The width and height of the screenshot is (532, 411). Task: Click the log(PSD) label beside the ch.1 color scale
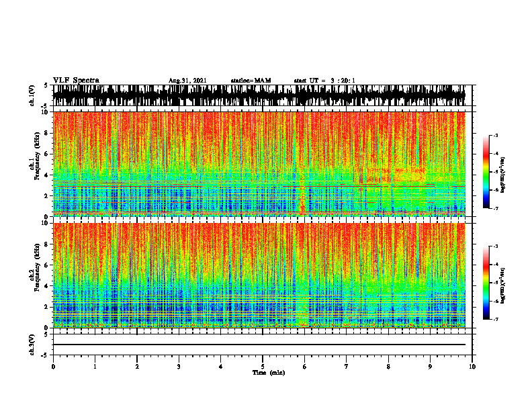point(503,175)
